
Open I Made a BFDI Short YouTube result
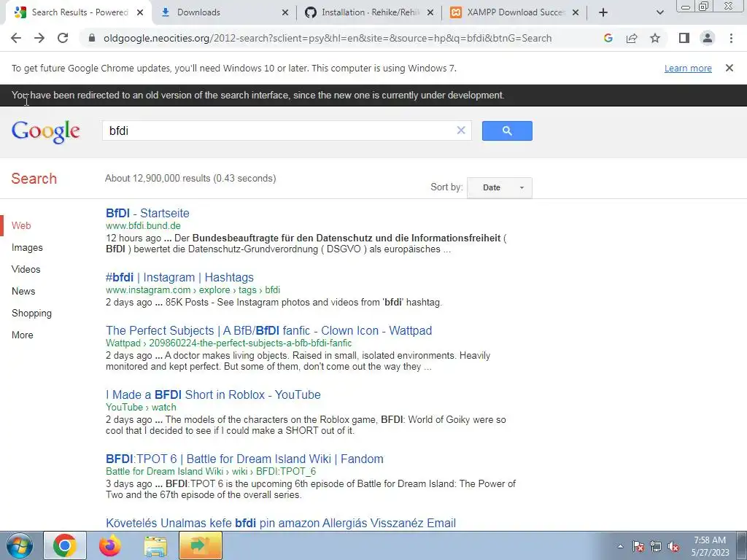point(213,394)
